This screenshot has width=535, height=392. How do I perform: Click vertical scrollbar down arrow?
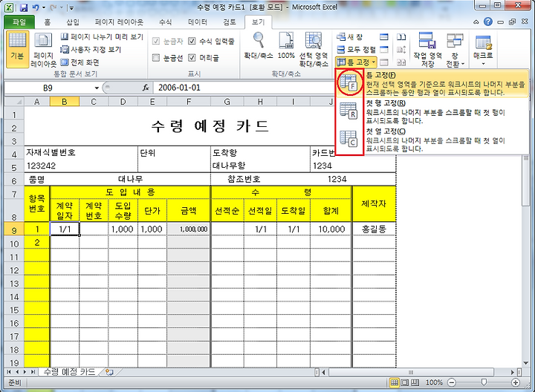[526, 363]
